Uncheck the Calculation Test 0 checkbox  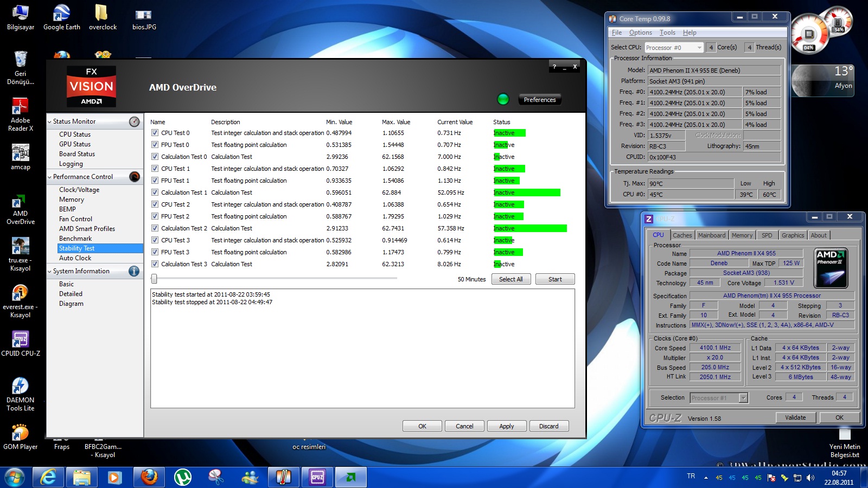(x=155, y=157)
